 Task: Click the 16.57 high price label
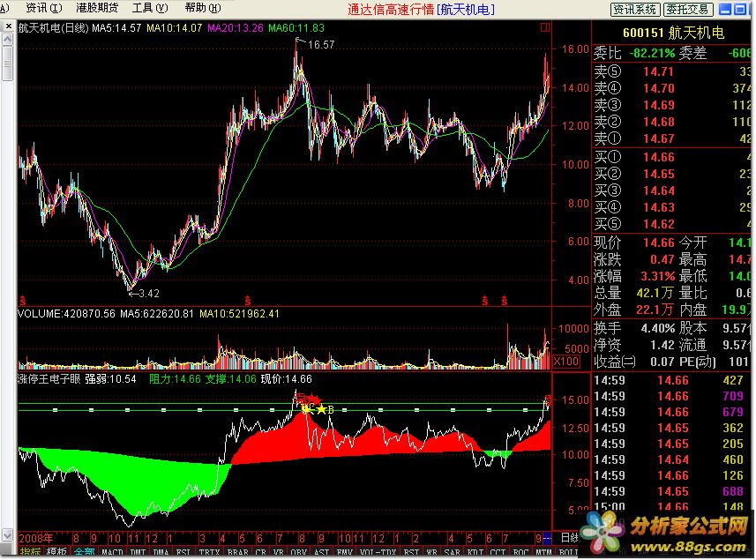tap(321, 45)
